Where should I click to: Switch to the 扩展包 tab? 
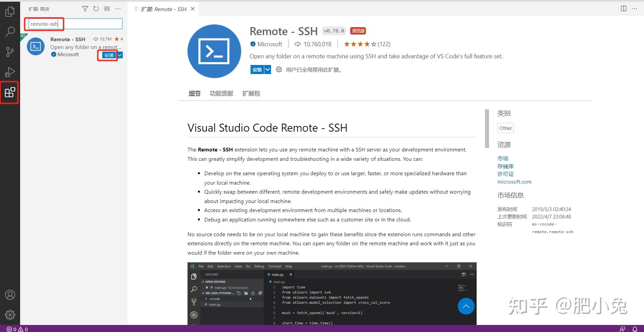(251, 93)
